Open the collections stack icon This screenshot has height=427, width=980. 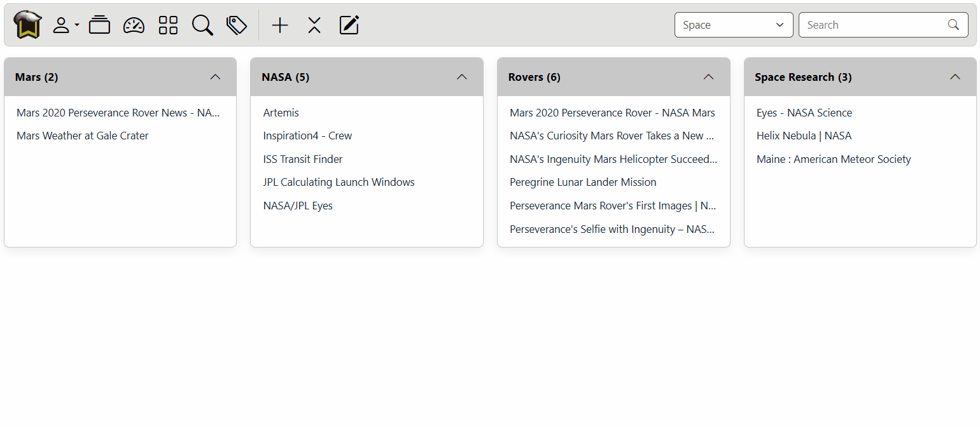click(x=99, y=25)
